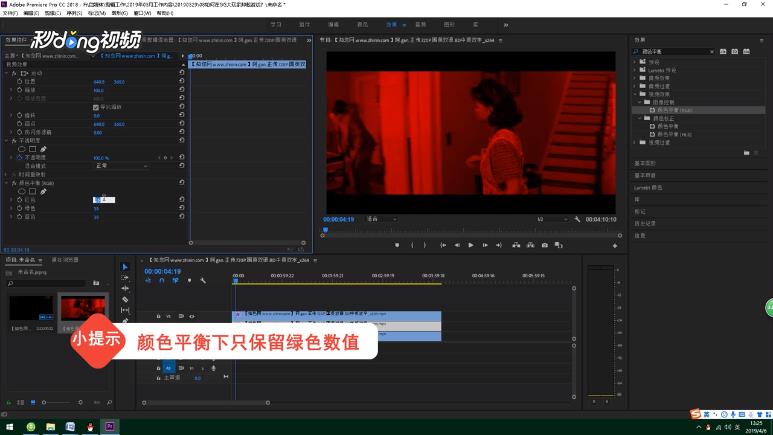Screen dimensions: 773x435
Task: Click the timeline horizontal zoom scrollbar
Action: pyautogui.click(x=206, y=402)
